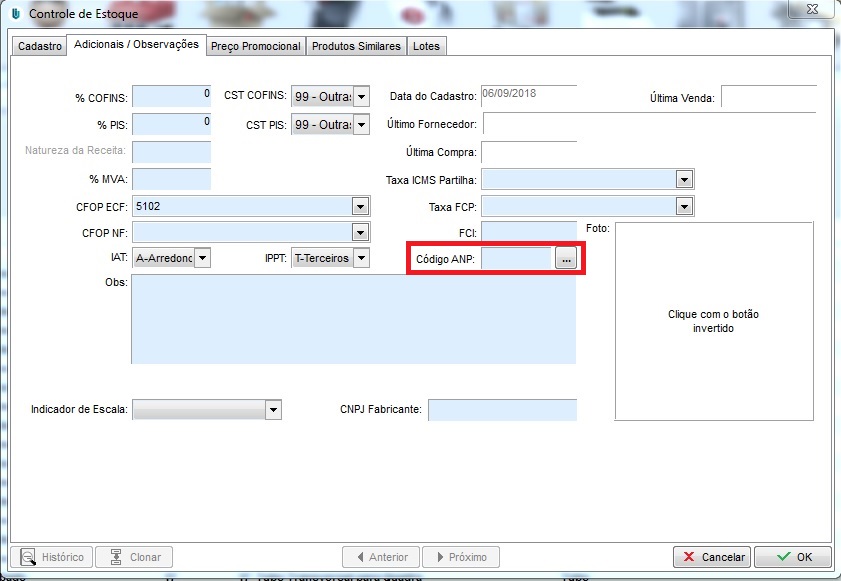
Task: Click inside the Obs text area
Action: [353, 319]
